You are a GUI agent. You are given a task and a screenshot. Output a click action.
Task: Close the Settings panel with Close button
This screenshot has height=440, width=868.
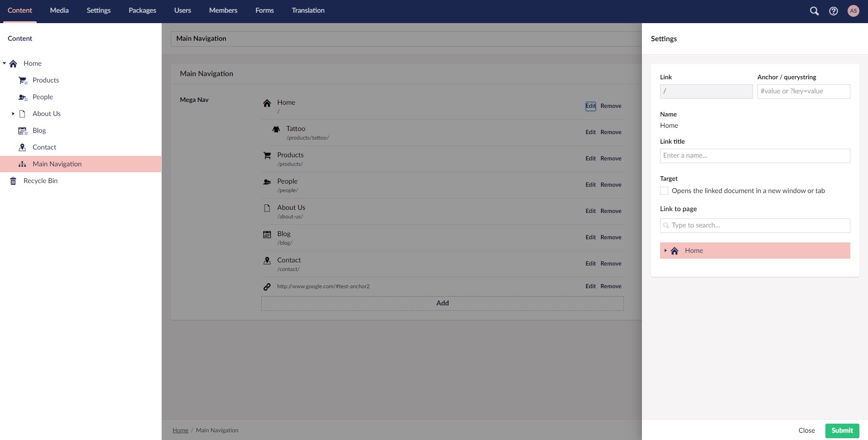point(806,430)
